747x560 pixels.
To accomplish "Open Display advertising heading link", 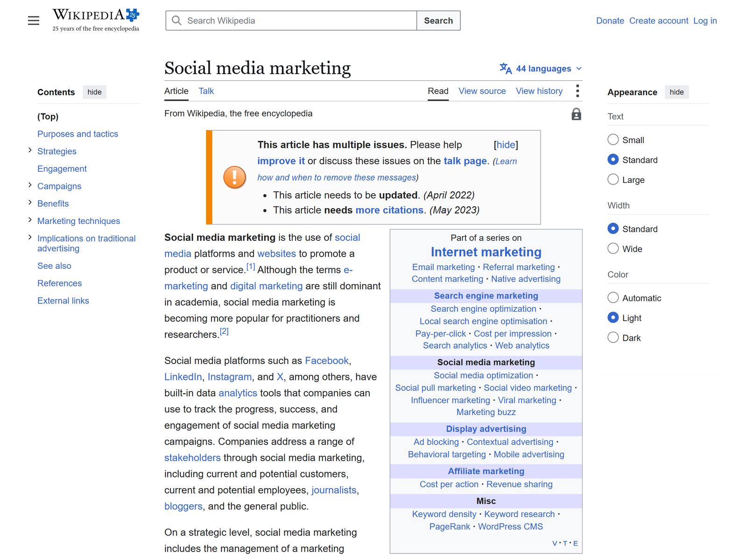I will coord(486,429).
